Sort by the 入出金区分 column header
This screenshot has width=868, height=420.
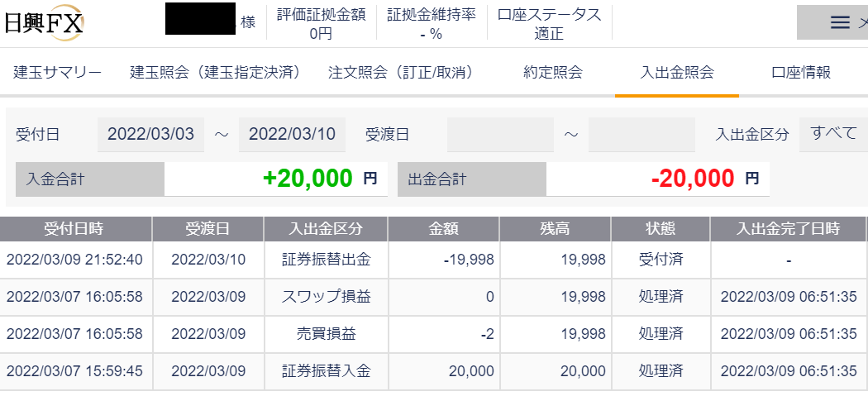pos(326,228)
